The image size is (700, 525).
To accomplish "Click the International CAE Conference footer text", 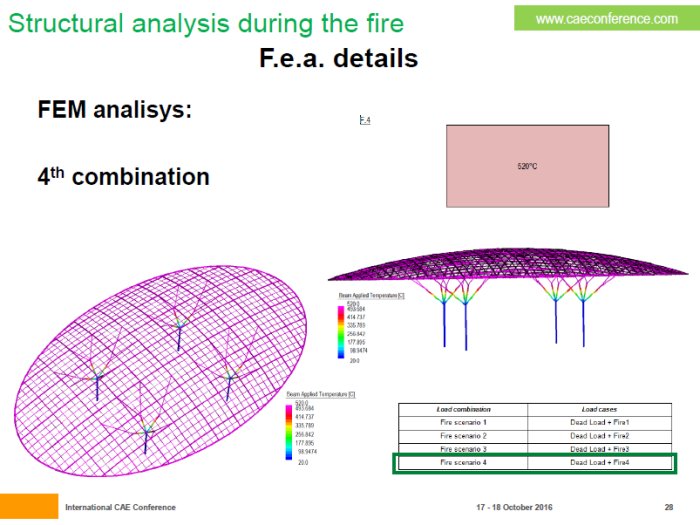I will (120, 507).
